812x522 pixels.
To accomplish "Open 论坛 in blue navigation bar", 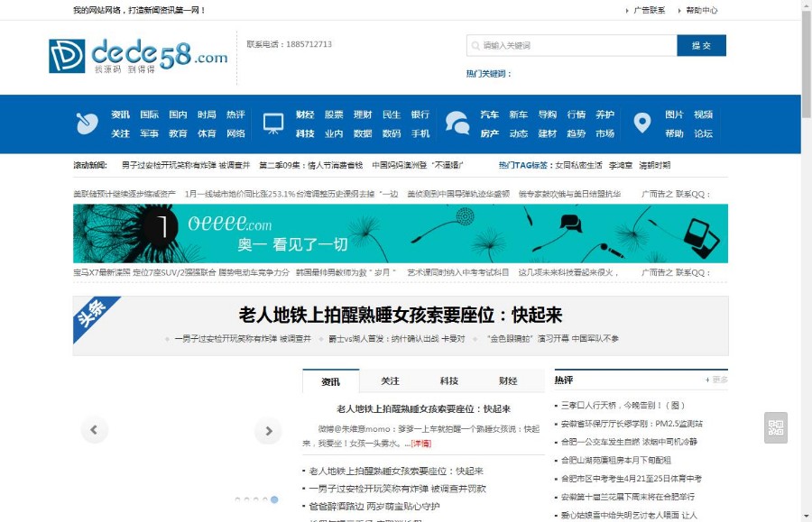I will click(703, 133).
